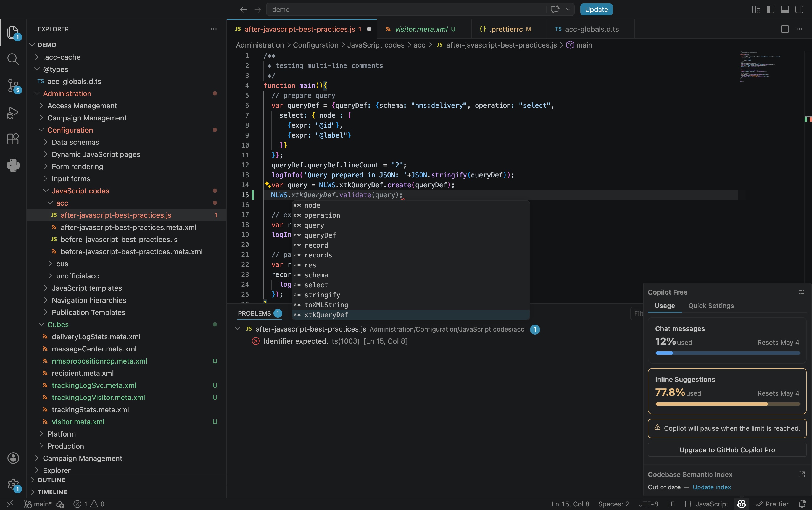Select xtkQueryDef in the suggestion list
812x510 pixels.
pyautogui.click(x=411, y=315)
